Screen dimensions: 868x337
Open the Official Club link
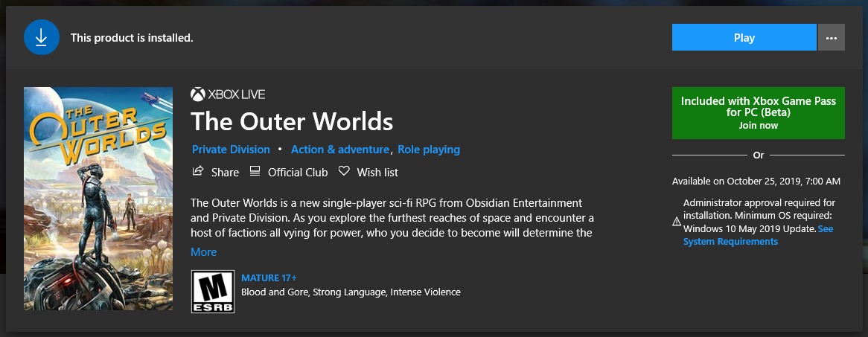298,172
